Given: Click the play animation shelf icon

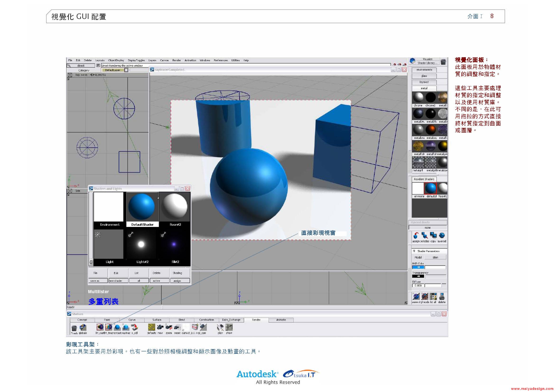Looking at the screenshot, I should click(x=220, y=327).
